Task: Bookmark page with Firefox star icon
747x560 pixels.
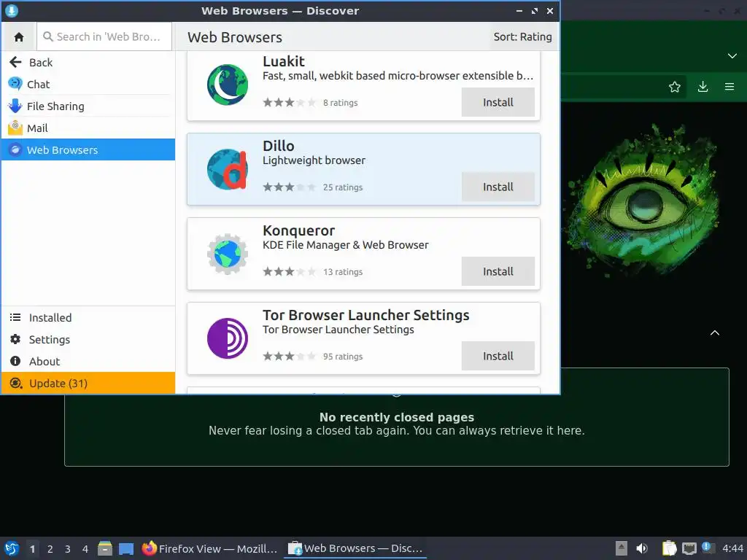Action: (x=674, y=87)
